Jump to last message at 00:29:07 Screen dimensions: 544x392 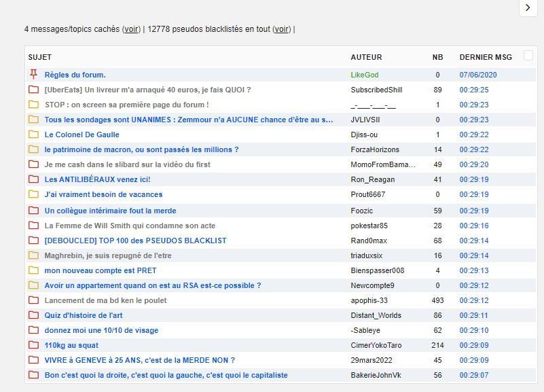[474, 375]
